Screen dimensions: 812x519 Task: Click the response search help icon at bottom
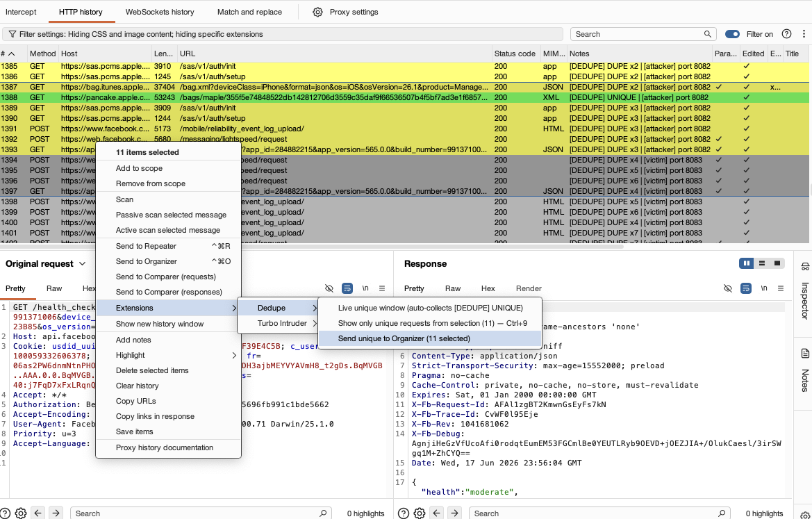click(404, 513)
